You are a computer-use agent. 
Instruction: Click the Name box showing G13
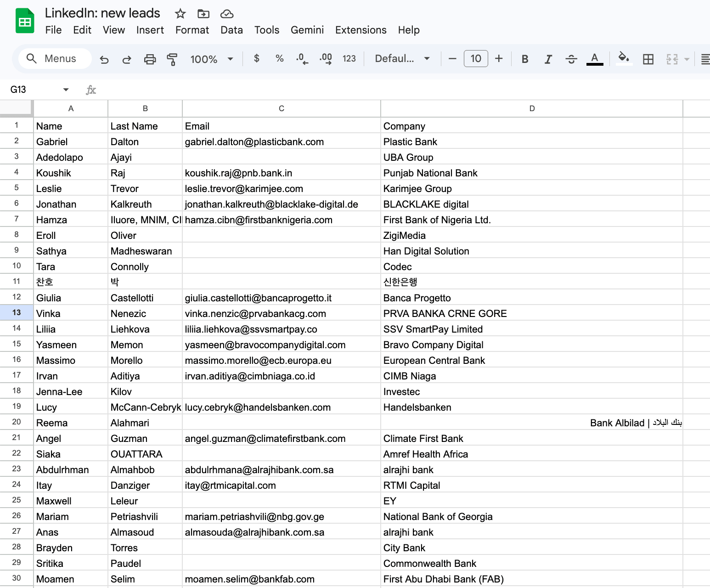point(34,90)
